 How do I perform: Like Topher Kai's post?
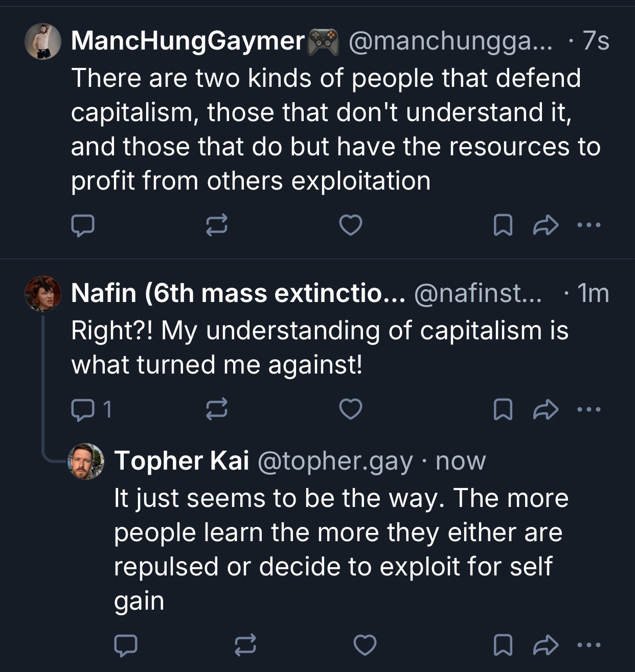(365, 645)
